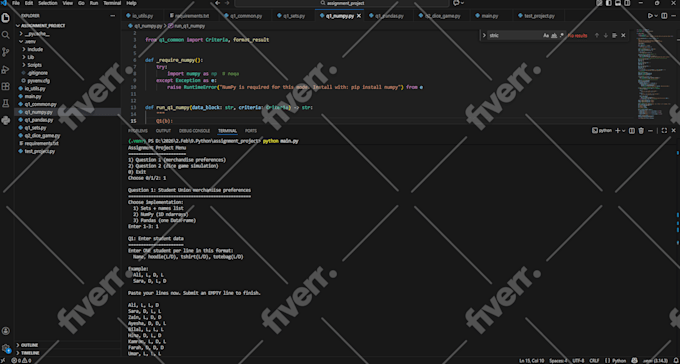Open test_project.py in the Explorer
This screenshot has width=680, height=364.
[40, 151]
